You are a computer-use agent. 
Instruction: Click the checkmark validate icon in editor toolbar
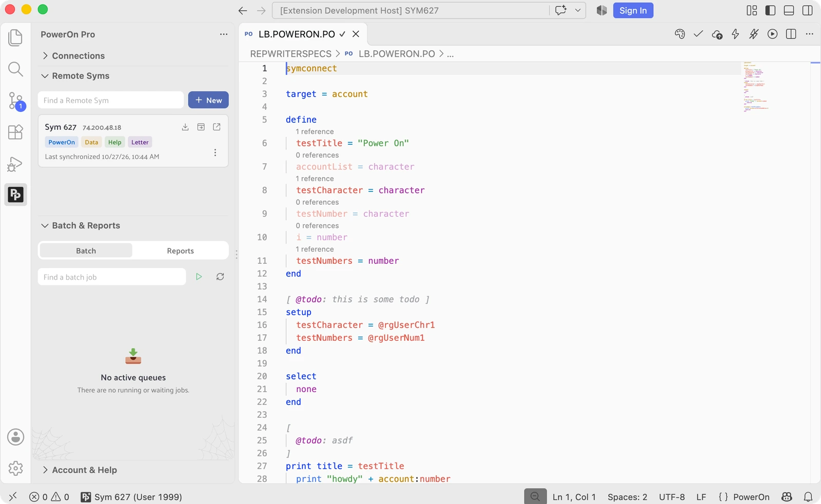[698, 34]
